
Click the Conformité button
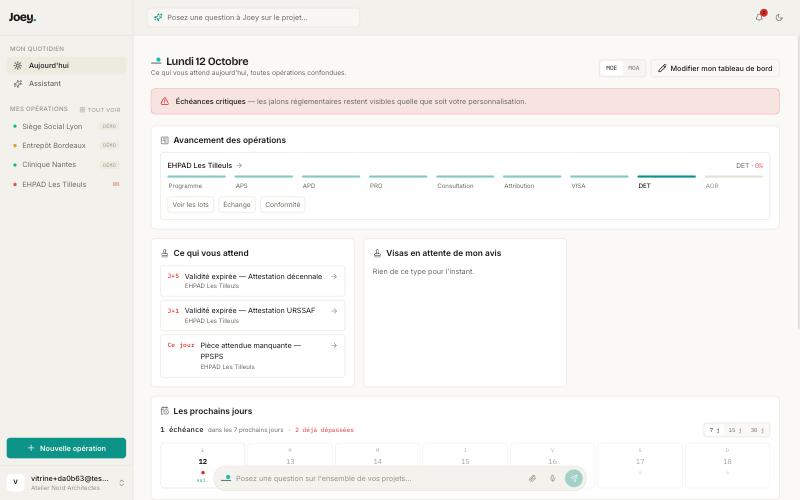(x=283, y=205)
